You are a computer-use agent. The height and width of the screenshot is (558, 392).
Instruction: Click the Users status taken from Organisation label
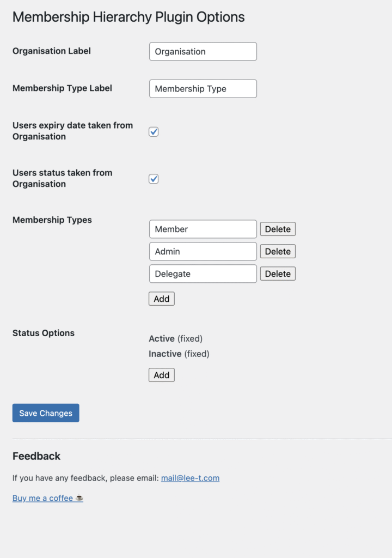[62, 178]
